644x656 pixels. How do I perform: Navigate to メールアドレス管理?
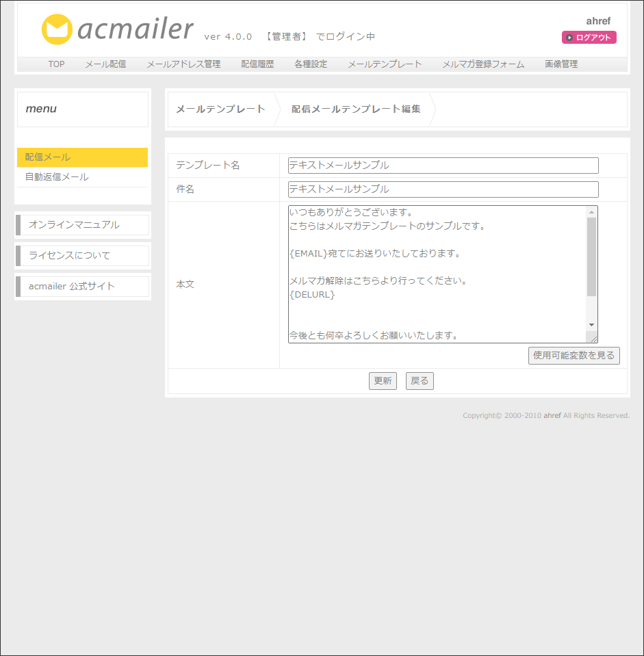[x=183, y=64]
